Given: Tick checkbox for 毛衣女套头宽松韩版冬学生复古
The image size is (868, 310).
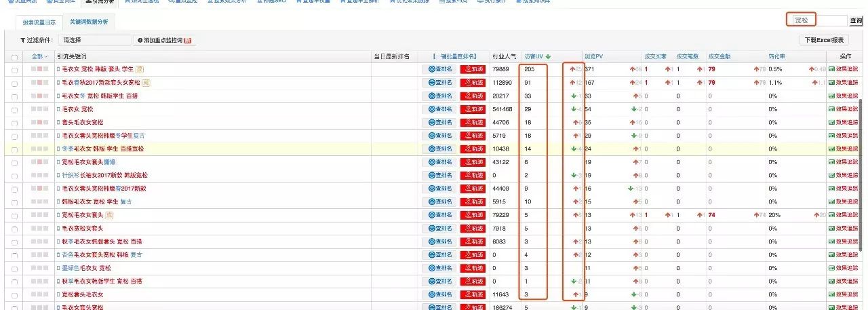Looking at the screenshot, I should [15, 136].
